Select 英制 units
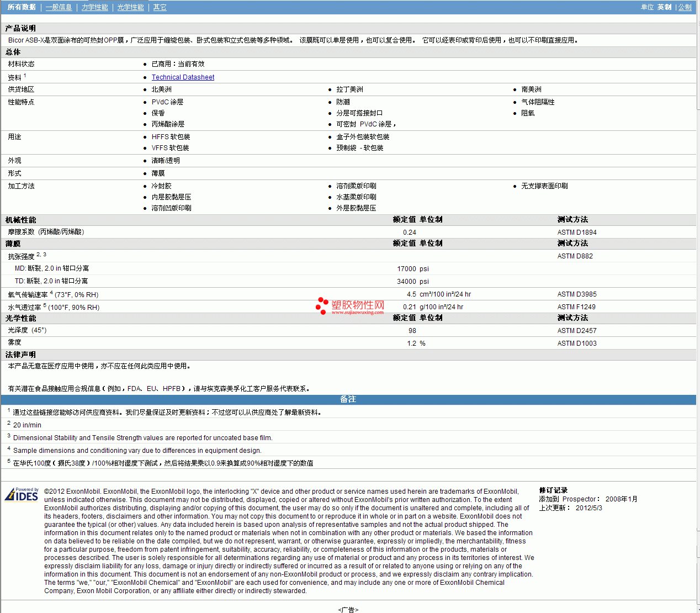 pyautogui.click(x=664, y=7)
